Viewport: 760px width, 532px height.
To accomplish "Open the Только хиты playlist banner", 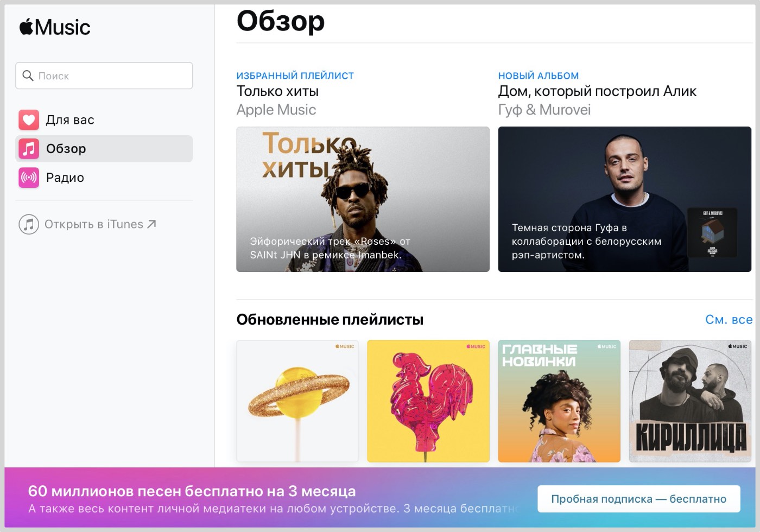I will (363, 199).
